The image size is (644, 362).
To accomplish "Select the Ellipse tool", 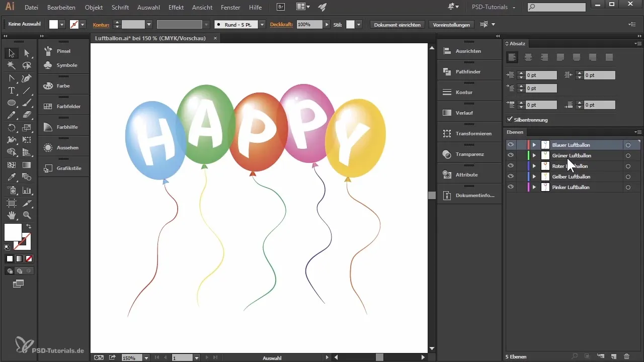I will tap(12, 103).
